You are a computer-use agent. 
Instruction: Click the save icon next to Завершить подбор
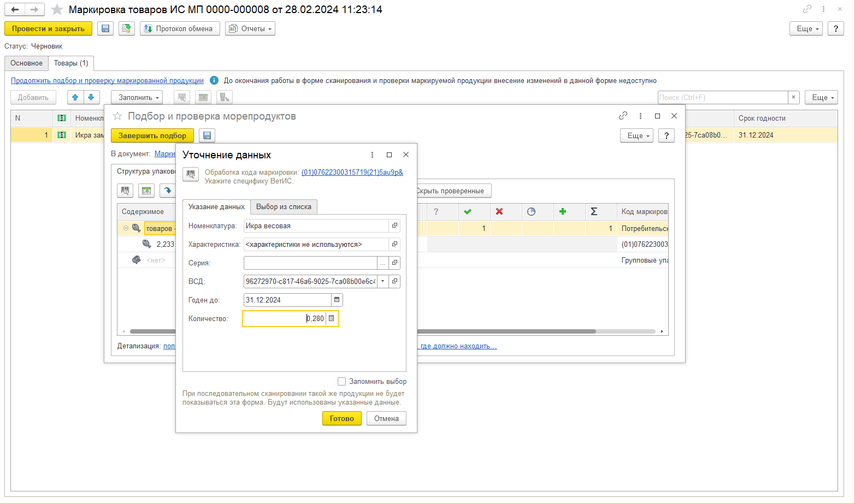[207, 135]
